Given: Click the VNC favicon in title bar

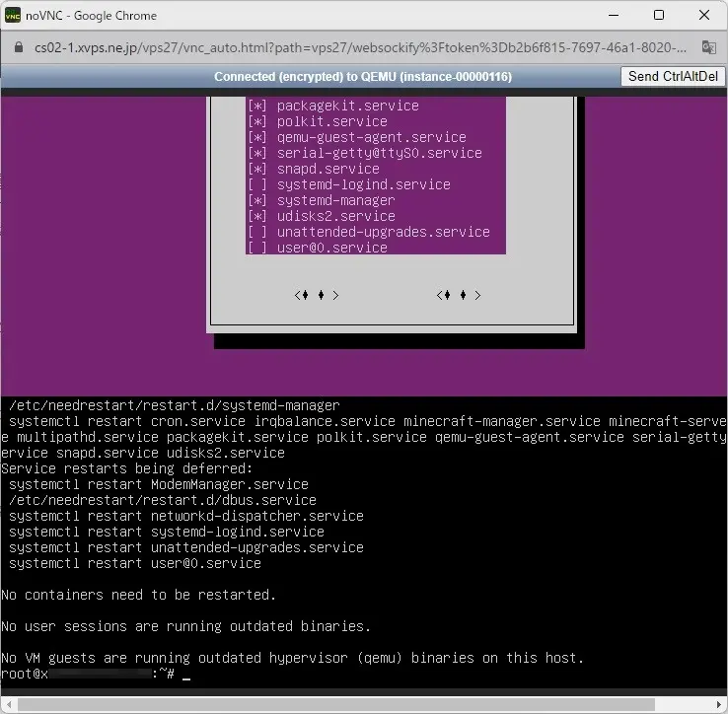Looking at the screenshot, I should pyautogui.click(x=15, y=16).
